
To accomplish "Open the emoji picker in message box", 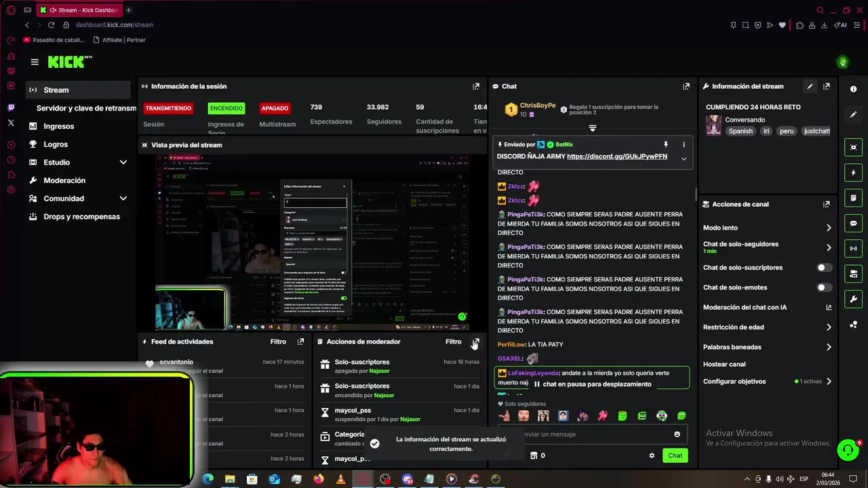I will pos(677,434).
